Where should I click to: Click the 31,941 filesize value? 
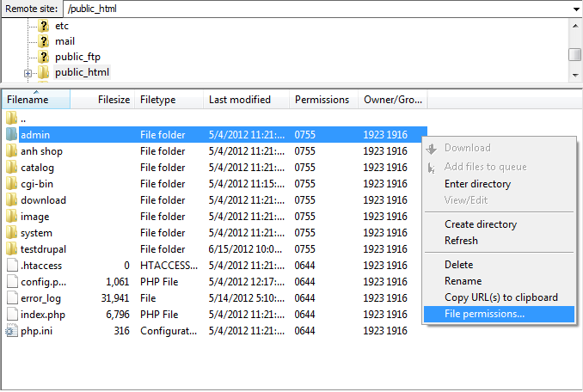click(x=115, y=298)
